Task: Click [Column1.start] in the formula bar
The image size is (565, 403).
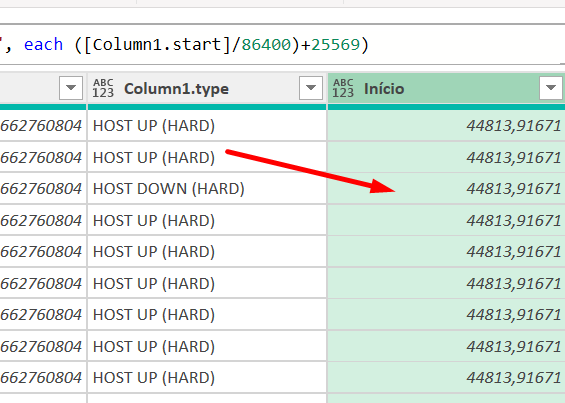Action: tap(157, 45)
